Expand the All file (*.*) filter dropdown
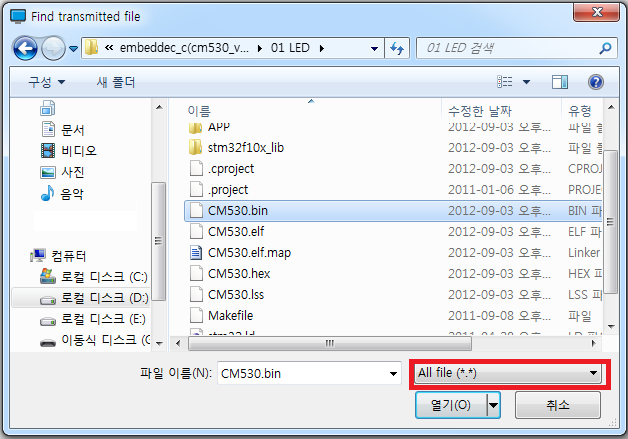 pyautogui.click(x=508, y=373)
